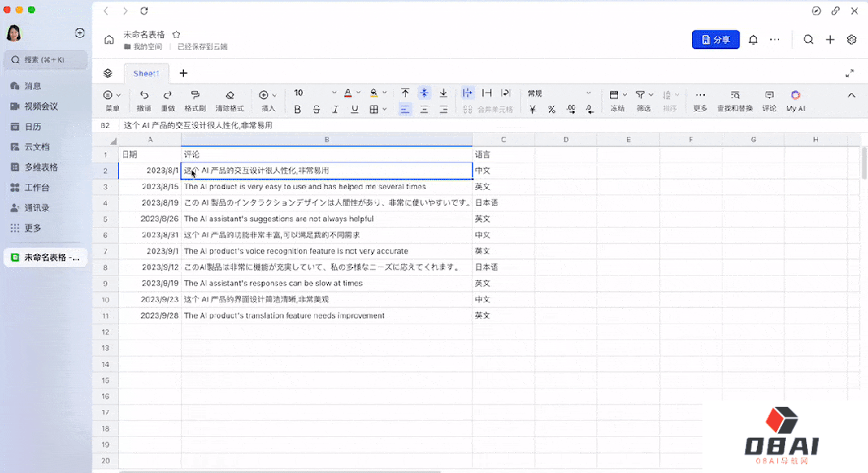Open Find and Replace (查找和替换)

[x=735, y=95]
